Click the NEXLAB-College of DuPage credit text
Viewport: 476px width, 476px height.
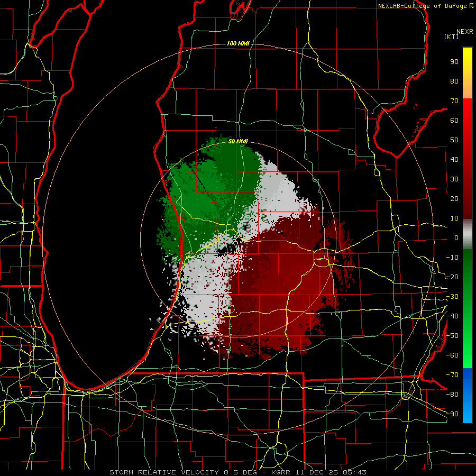coord(423,6)
